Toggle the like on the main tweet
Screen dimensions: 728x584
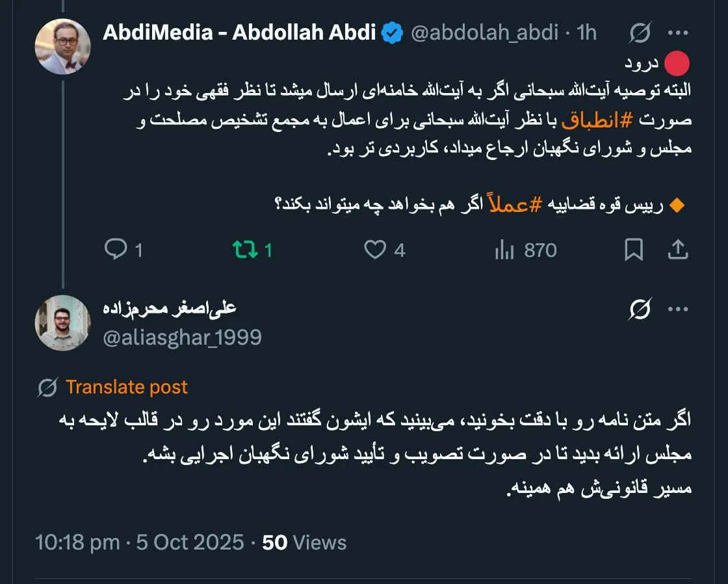point(377,250)
